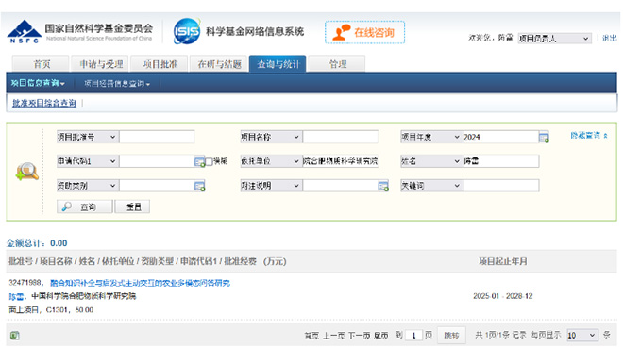Click the 项目起止年月 column header

coord(503,261)
